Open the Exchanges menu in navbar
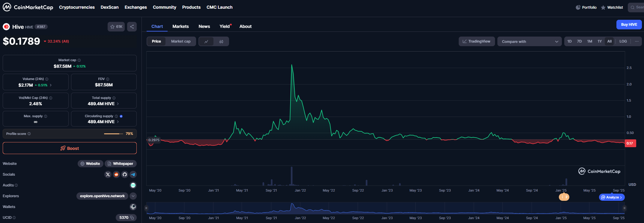Screen dimensions: 644x223 (136, 7)
